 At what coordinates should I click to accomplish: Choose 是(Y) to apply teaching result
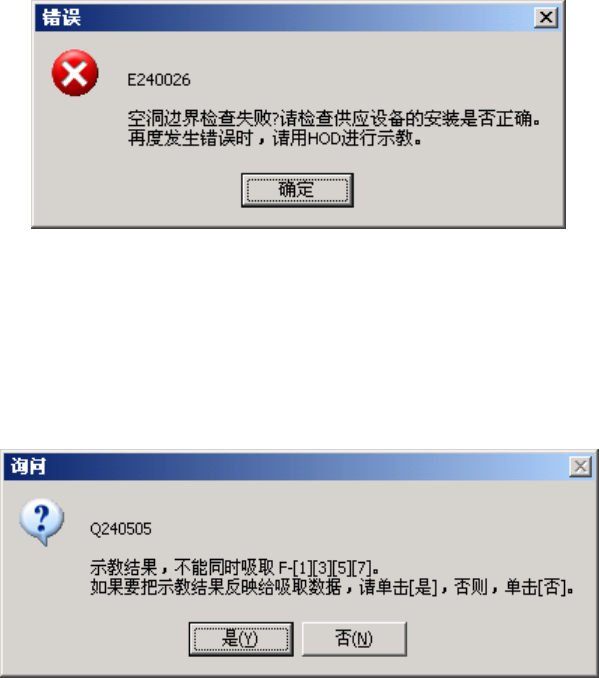pos(241,639)
